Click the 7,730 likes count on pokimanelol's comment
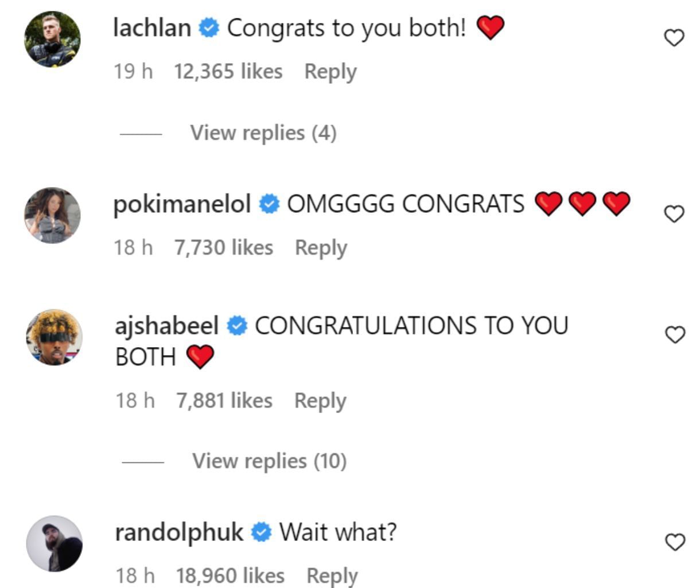 224,247
